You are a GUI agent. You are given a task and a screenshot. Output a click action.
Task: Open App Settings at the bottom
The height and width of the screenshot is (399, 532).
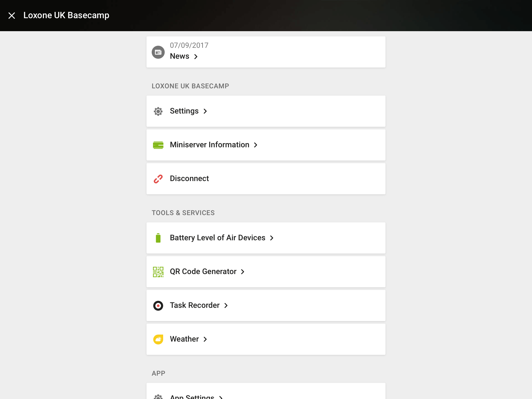266,391
